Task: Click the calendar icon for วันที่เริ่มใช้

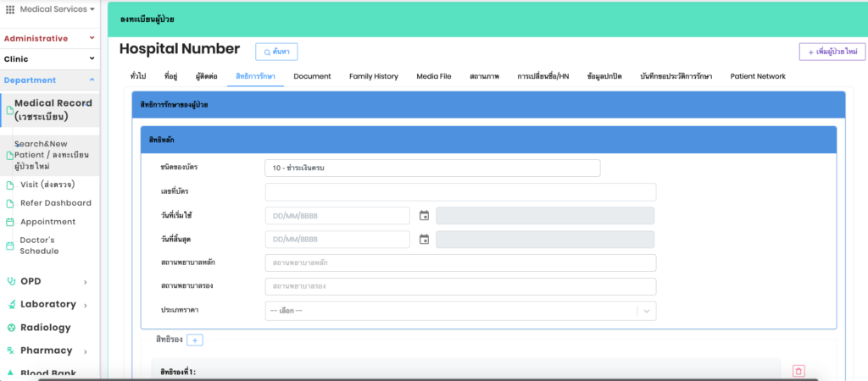Action: (424, 216)
